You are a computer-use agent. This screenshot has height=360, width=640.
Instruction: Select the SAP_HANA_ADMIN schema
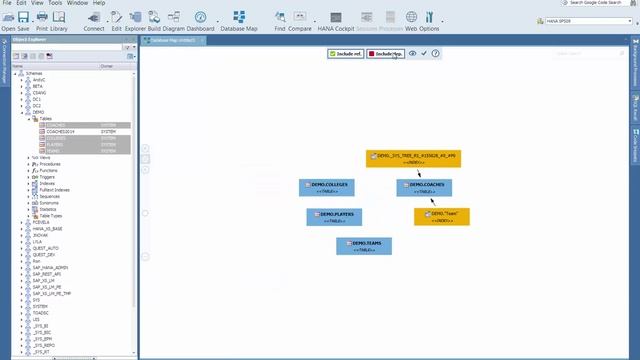tap(50, 268)
